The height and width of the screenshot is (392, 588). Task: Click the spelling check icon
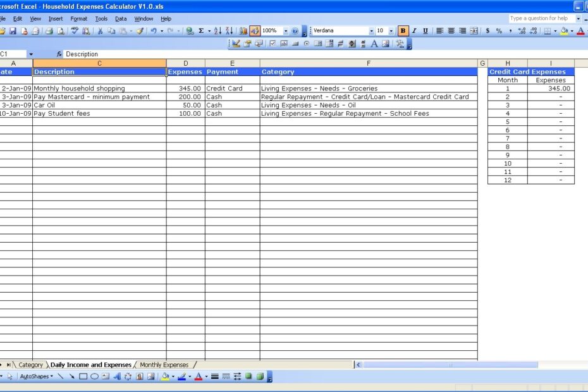pos(74,30)
